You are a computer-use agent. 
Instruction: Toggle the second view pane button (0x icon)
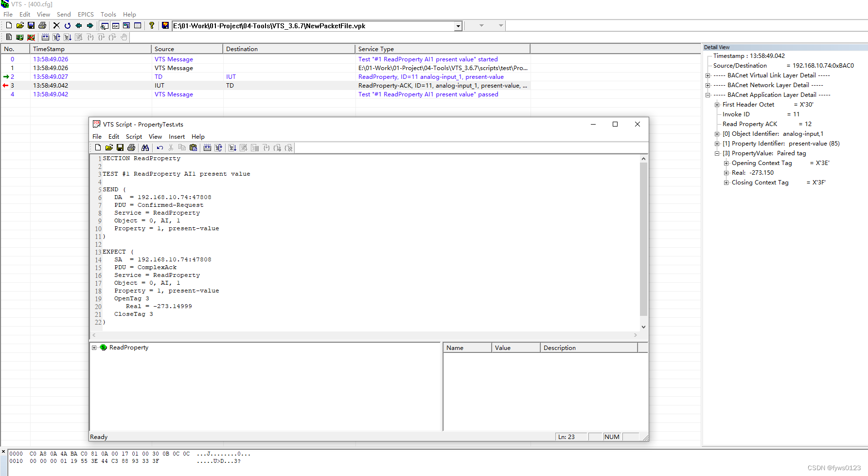click(x=116, y=25)
